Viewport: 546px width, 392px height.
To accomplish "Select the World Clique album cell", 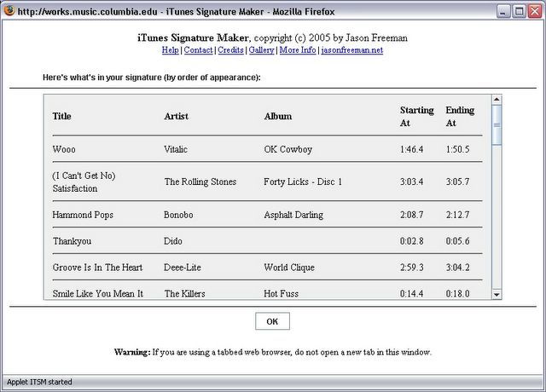I will coord(289,268).
